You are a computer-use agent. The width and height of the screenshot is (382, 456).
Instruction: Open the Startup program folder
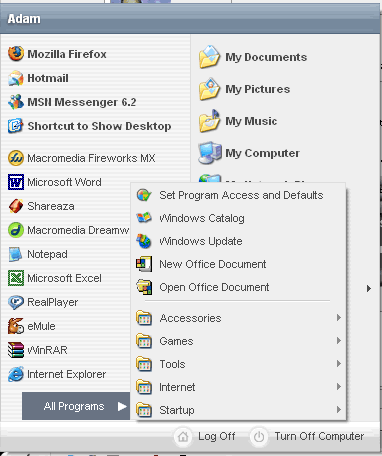click(x=239, y=410)
